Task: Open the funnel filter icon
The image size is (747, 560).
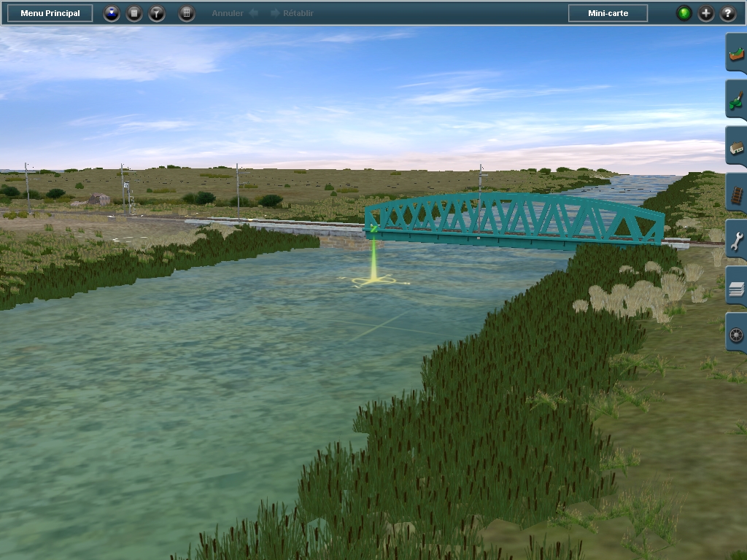Action: (157, 13)
